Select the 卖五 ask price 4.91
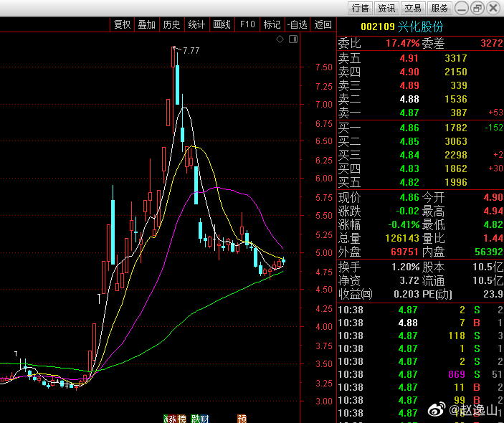The height and width of the screenshot is (423, 504). pos(409,58)
